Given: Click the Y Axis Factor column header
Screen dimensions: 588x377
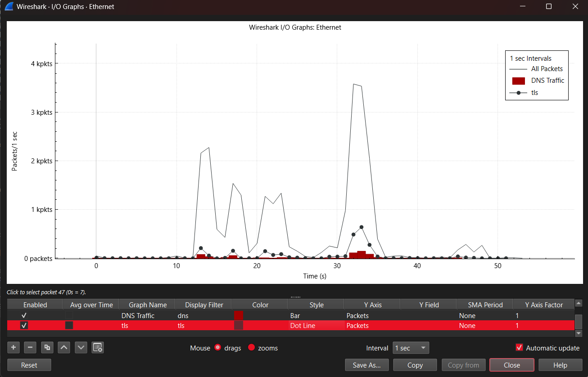Looking at the screenshot, I should (543, 305).
